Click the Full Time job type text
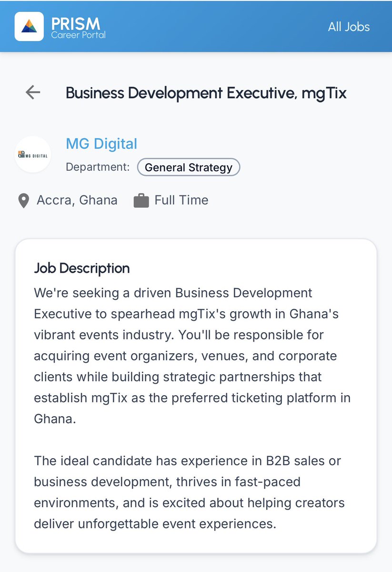 pyautogui.click(x=181, y=200)
